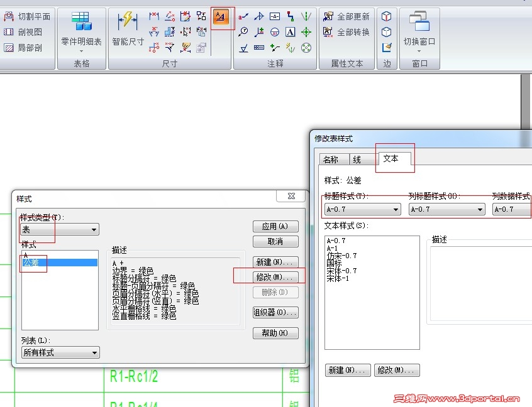This screenshot has height=407, width=532.
Task: Select the Show Edges cube icon with red line
Action: 387,16
